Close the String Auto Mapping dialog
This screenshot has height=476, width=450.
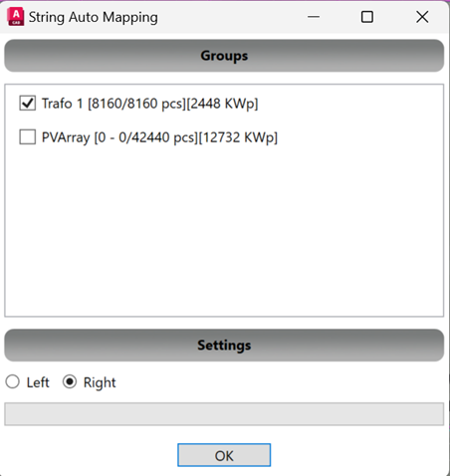[422, 17]
